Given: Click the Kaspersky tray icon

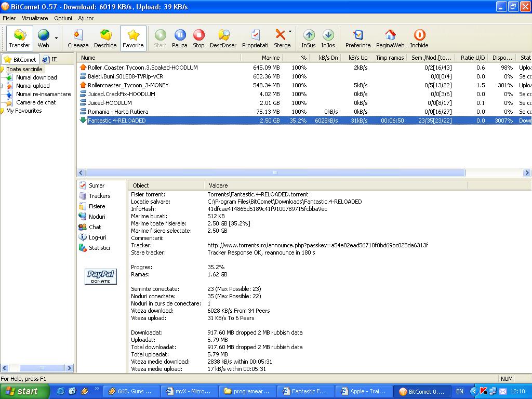Looking at the screenshot, I should coord(484,391).
